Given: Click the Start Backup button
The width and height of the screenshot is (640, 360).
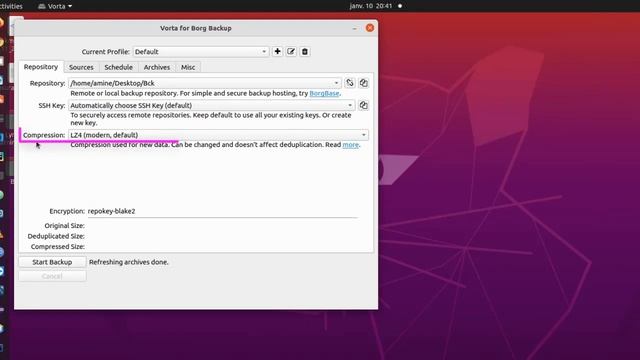Looking at the screenshot, I should 52,262.
